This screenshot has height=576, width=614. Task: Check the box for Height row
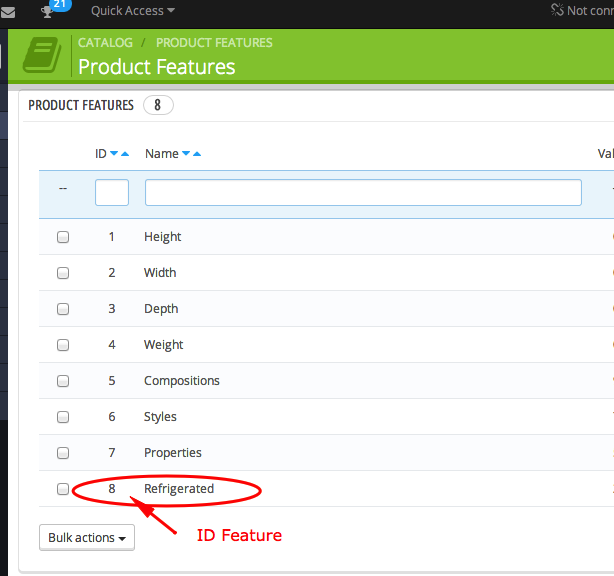tap(63, 237)
